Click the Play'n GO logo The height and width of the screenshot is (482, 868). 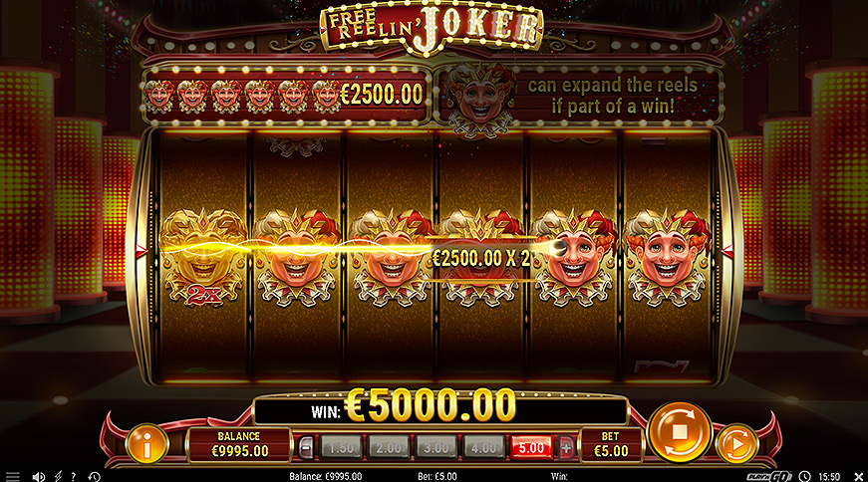[x=768, y=476]
